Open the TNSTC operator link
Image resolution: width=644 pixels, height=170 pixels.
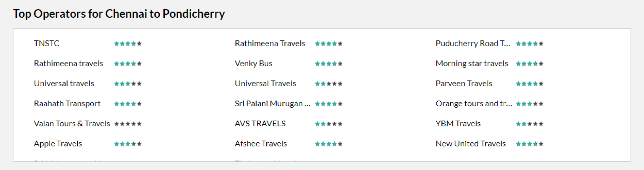pos(47,44)
